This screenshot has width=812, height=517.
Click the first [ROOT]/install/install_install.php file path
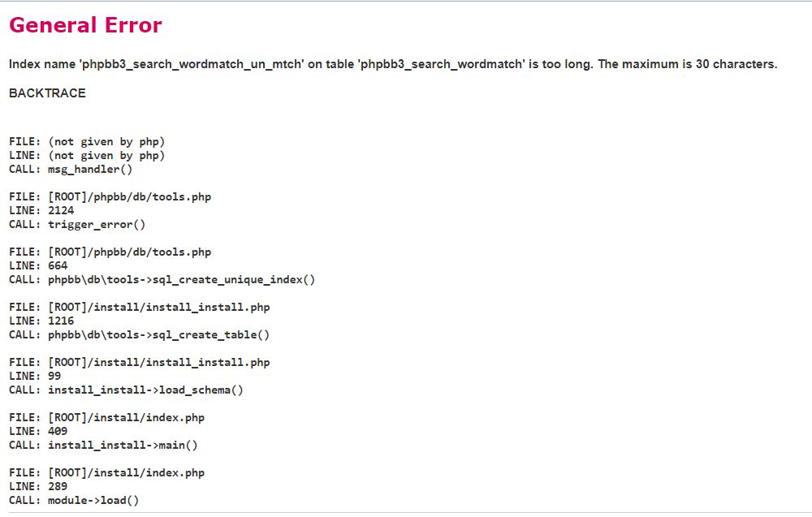coord(158,307)
